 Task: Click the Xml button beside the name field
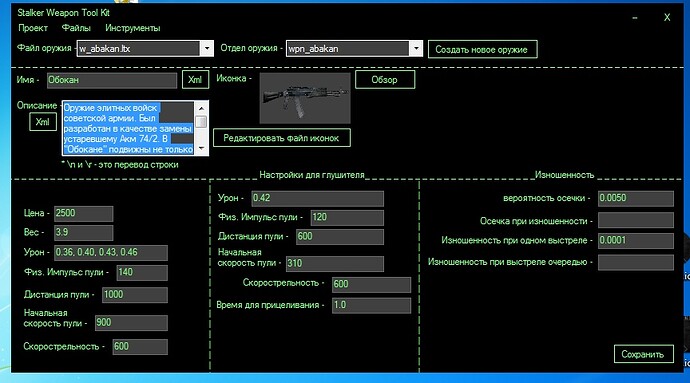(x=195, y=80)
